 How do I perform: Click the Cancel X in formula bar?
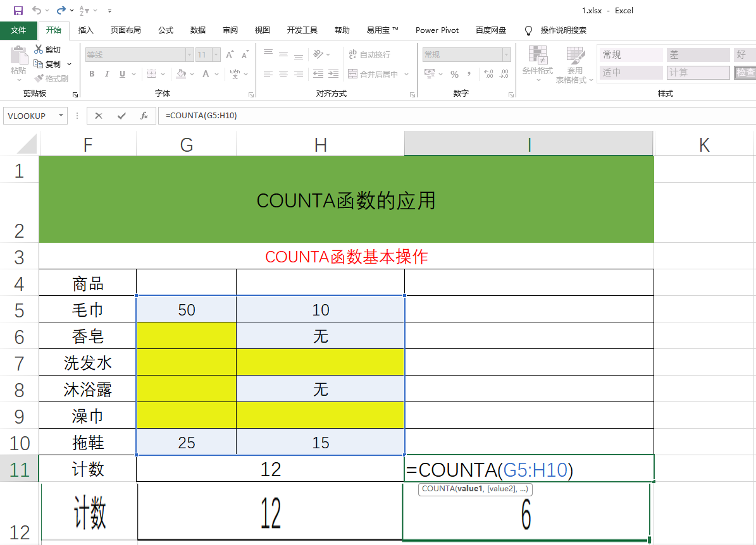tap(98, 116)
